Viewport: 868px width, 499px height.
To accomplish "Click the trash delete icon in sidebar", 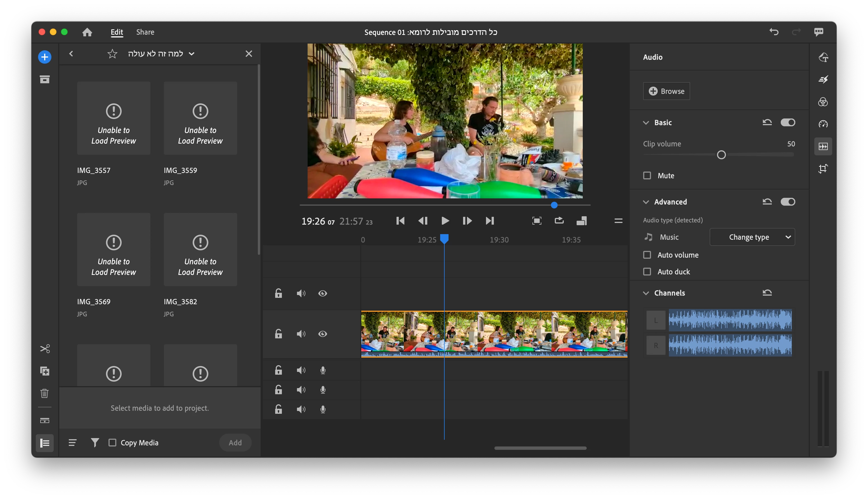I will [44, 393].
